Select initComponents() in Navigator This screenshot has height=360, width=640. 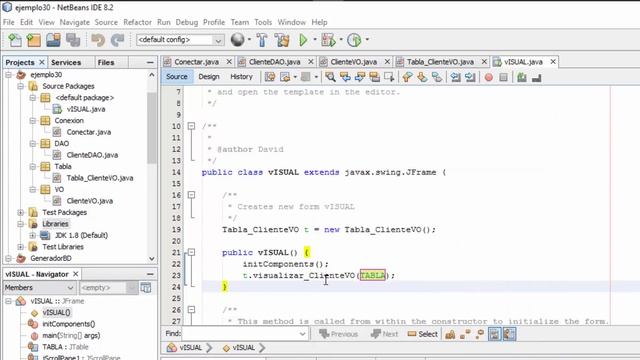point(69,324)
